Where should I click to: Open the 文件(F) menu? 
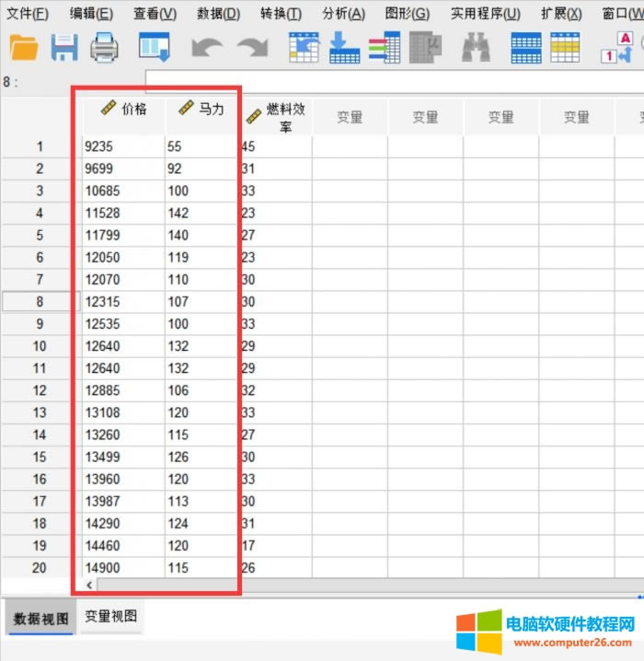click(28, 14)
